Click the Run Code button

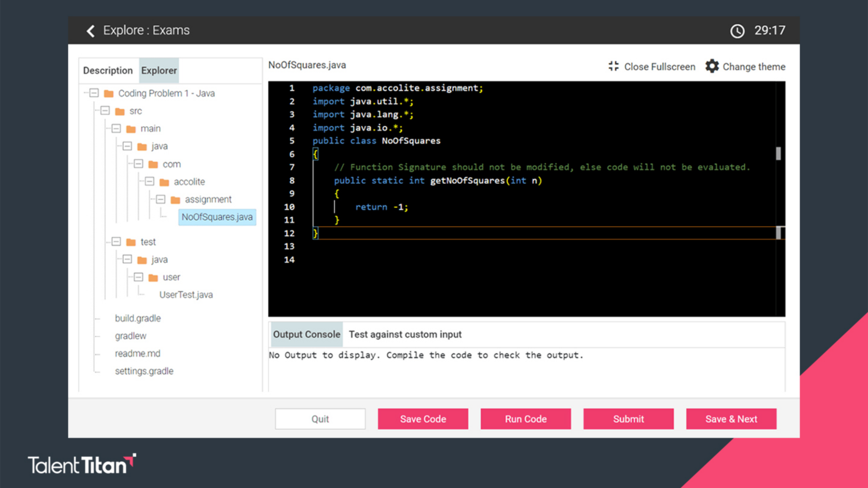tap(526, 419)
